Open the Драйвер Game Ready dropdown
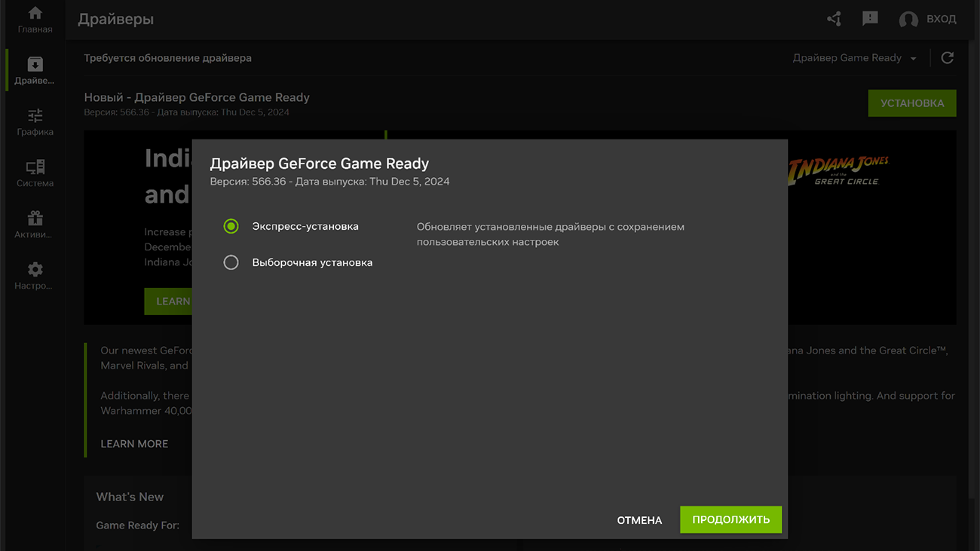Viewport: 980px width, 551px height. pos(854,58)
